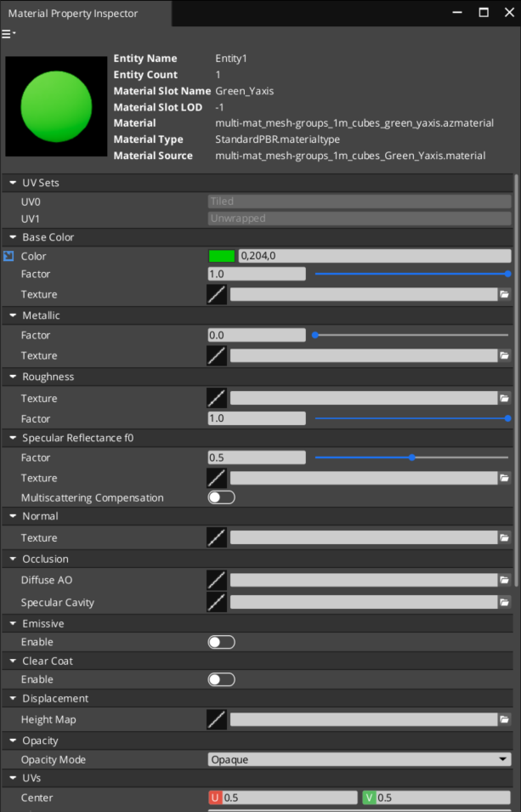Click the Metallic texture browse folder icon

tap(504, 355)
